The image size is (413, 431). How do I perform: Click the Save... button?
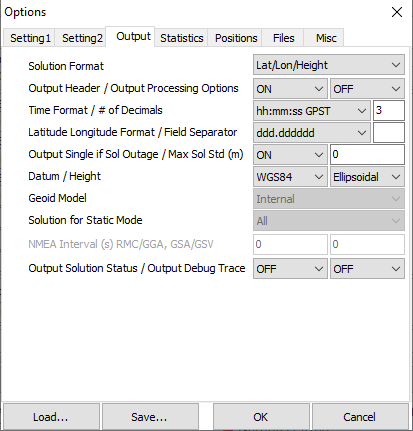point(150,417)
